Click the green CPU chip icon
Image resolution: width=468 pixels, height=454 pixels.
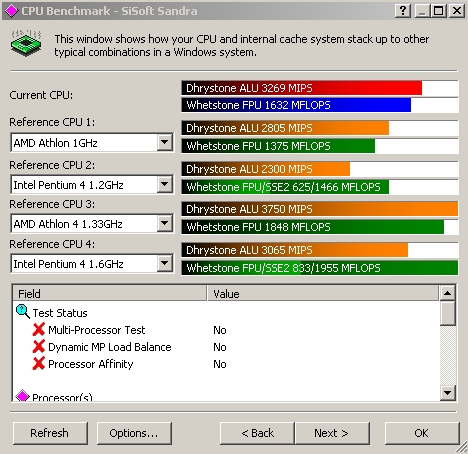(26, 43)
